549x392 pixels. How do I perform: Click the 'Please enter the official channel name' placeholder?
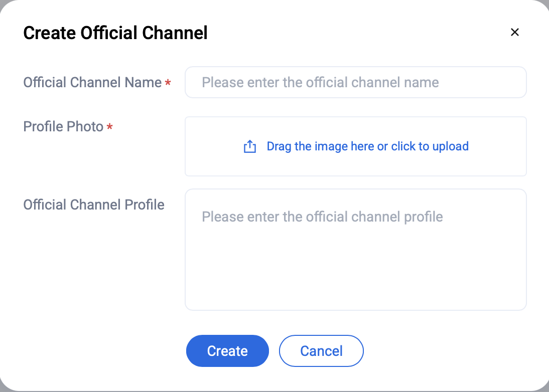[320, 83]
